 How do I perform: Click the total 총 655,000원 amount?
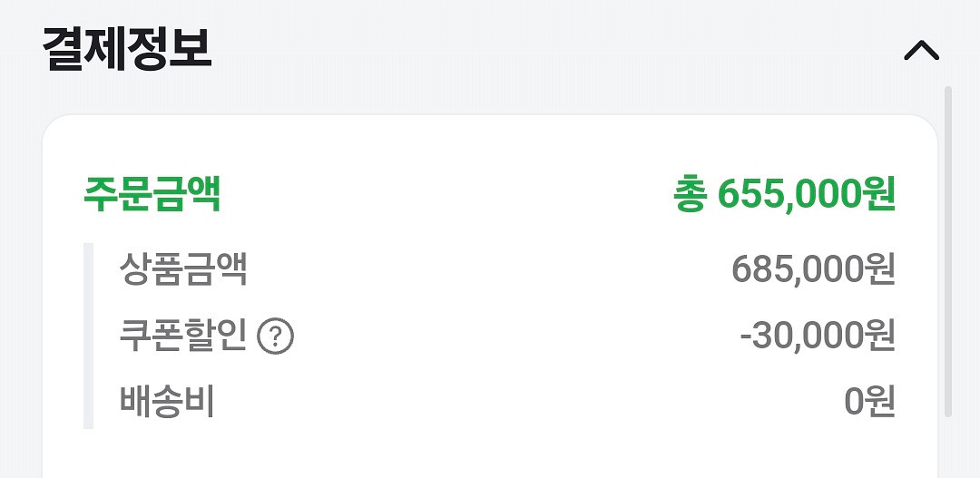pyautogui.click(x=785, y=194)
